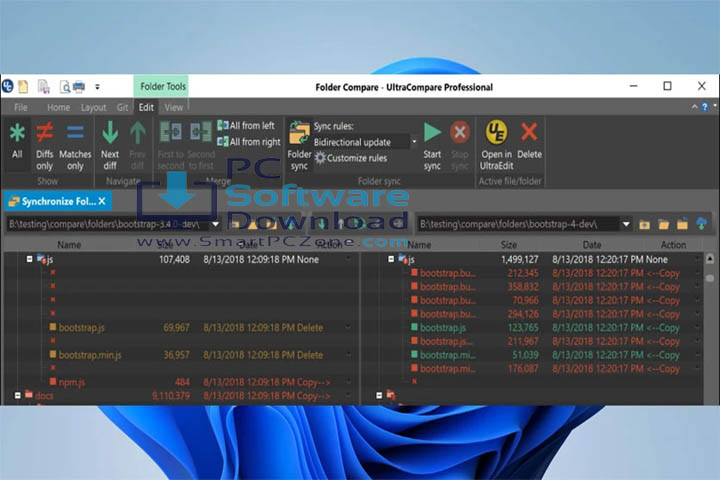Collapse the docs folder in left pane
This screenshot has height=480, width=720.
point(17,395)
